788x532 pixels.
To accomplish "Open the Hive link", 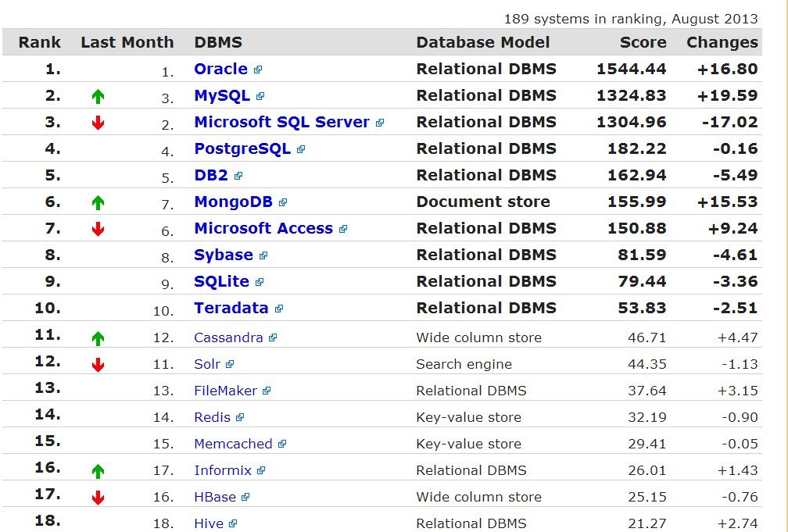I will 209,523.
